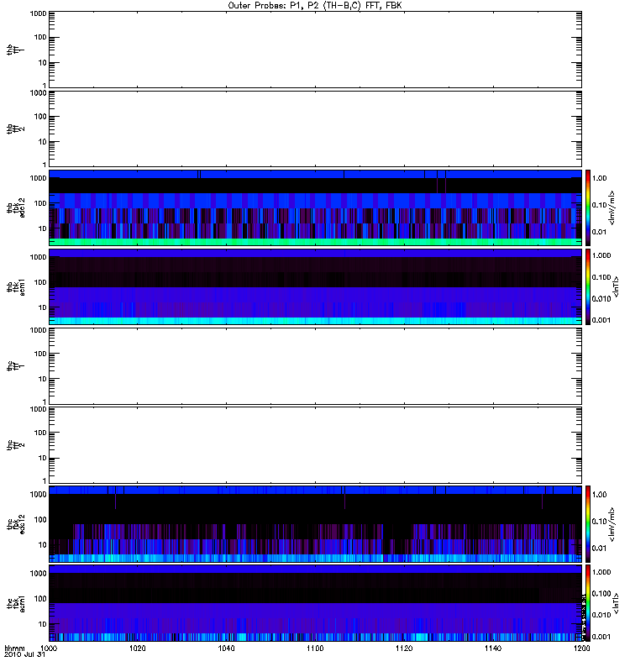Click the 1.000 value on thc scm1 color scale
This screenshot has width=630, height=672.
pos(601,572)
